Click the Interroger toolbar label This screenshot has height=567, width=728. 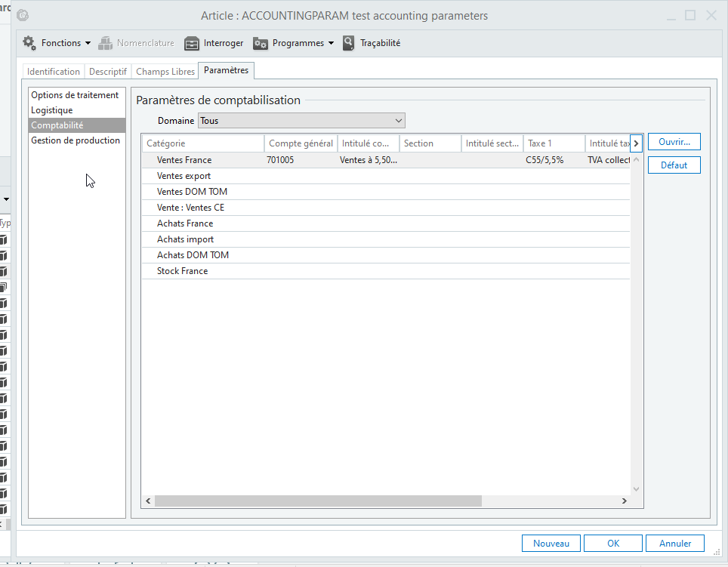click(224, 43)
